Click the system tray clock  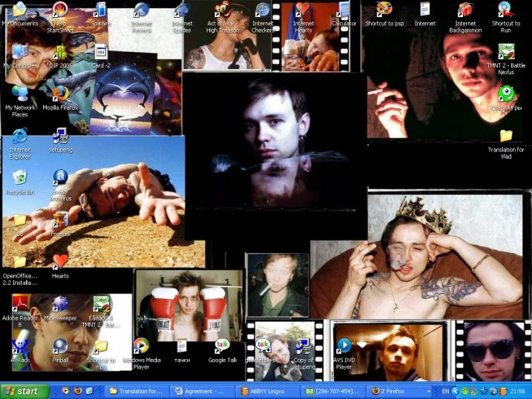(518, 391)
